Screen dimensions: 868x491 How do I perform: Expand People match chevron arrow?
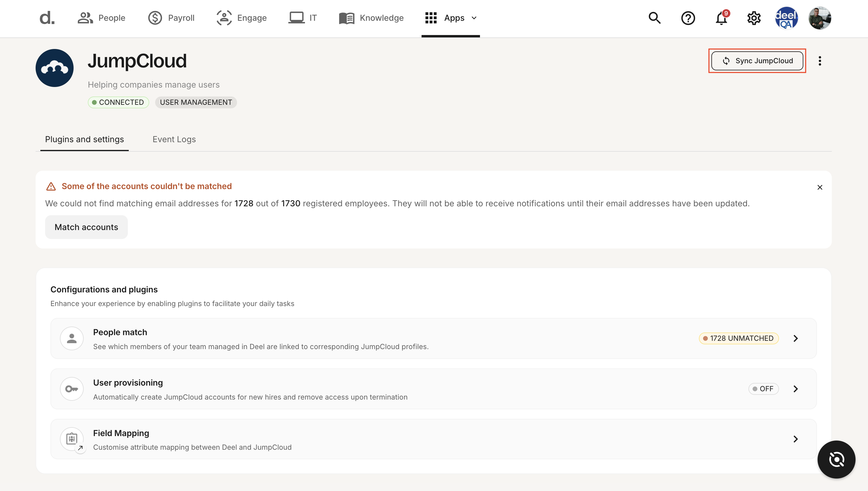[796, 338]
